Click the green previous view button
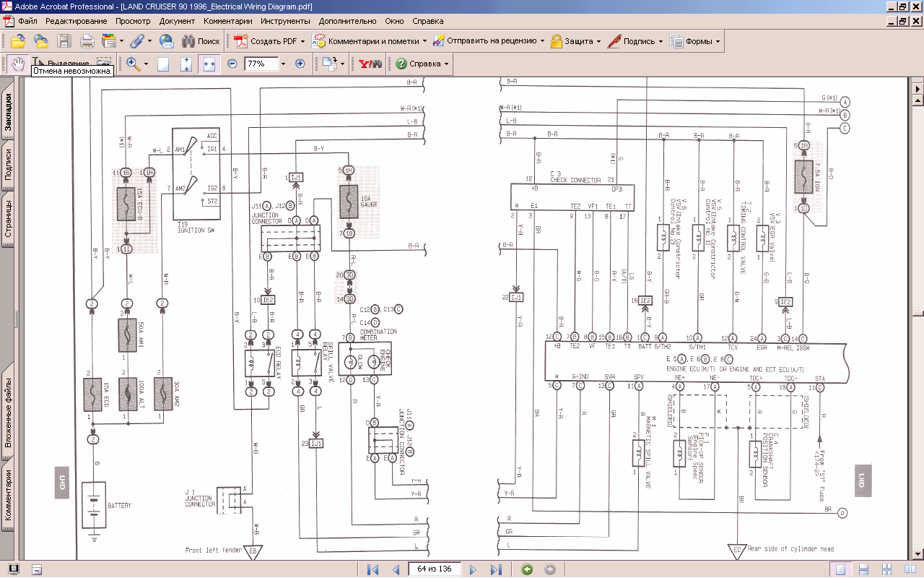 (x=528, y=569)
